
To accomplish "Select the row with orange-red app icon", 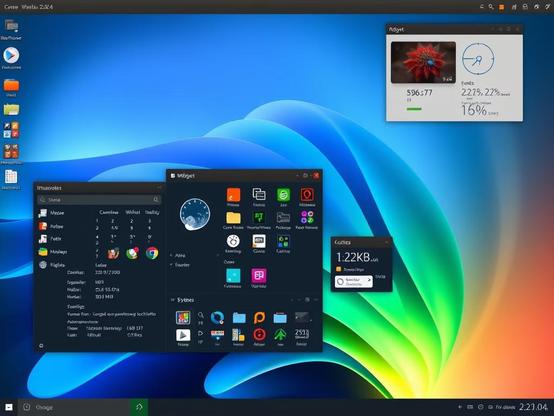I will pyautogui.click(x=51, y=226).
